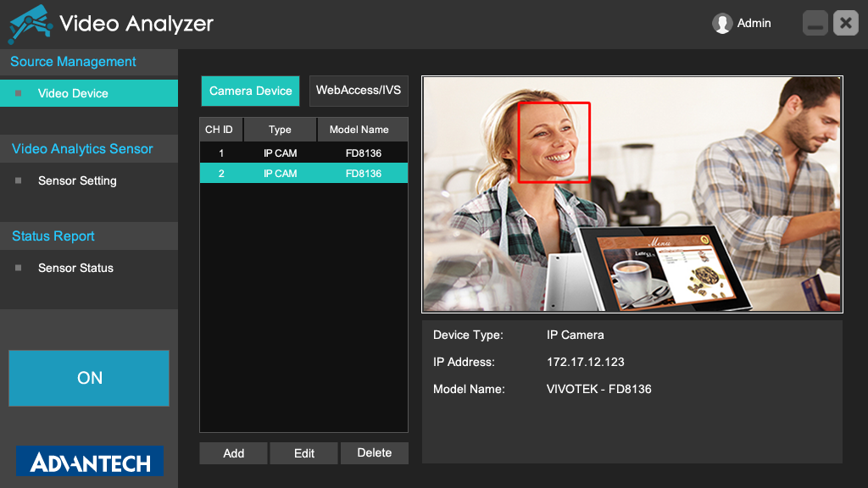Click the Add button
The image size is (868, 488).
coord(234,453)
